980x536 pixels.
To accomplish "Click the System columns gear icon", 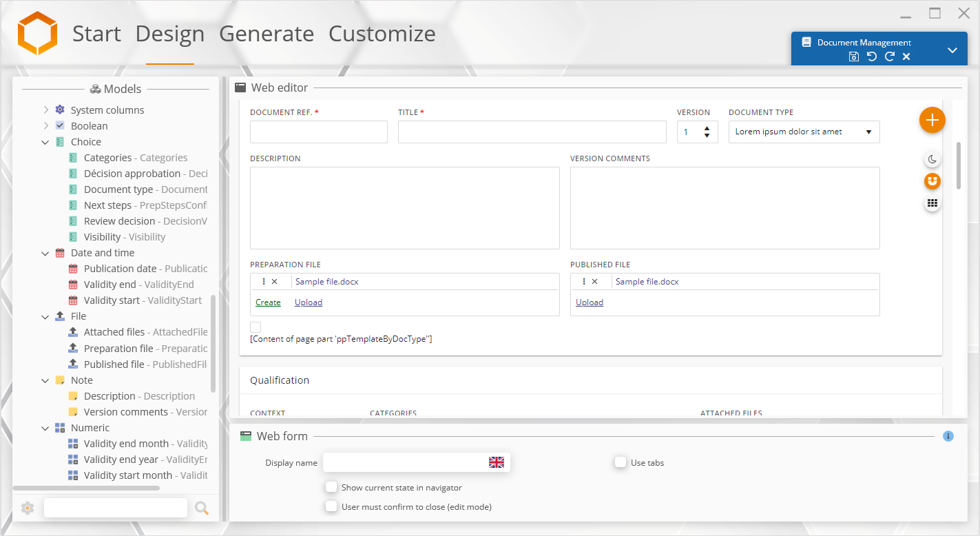I will (x=60, y=110).
